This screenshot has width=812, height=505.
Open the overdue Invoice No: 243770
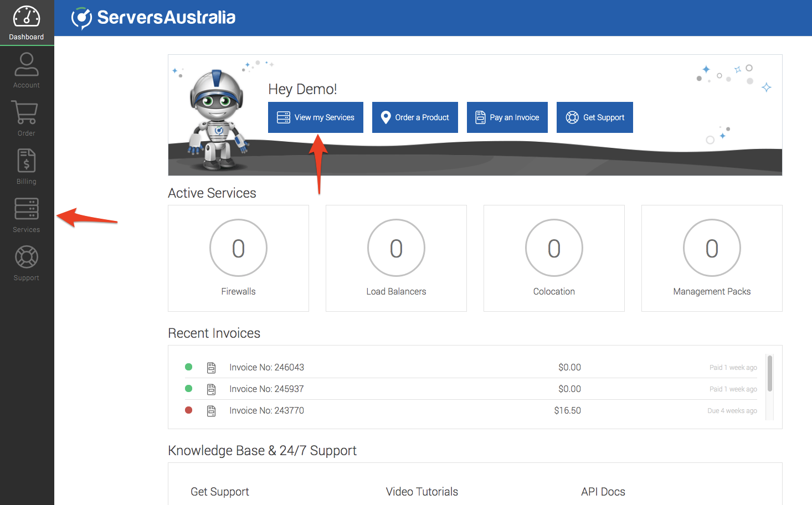(x=266, y=411)
